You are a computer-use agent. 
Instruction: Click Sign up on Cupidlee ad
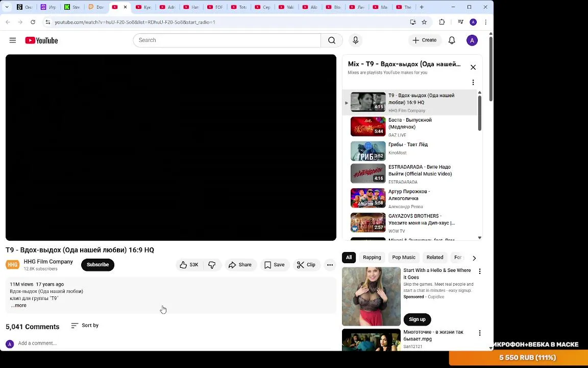click(x=417, y=319)
